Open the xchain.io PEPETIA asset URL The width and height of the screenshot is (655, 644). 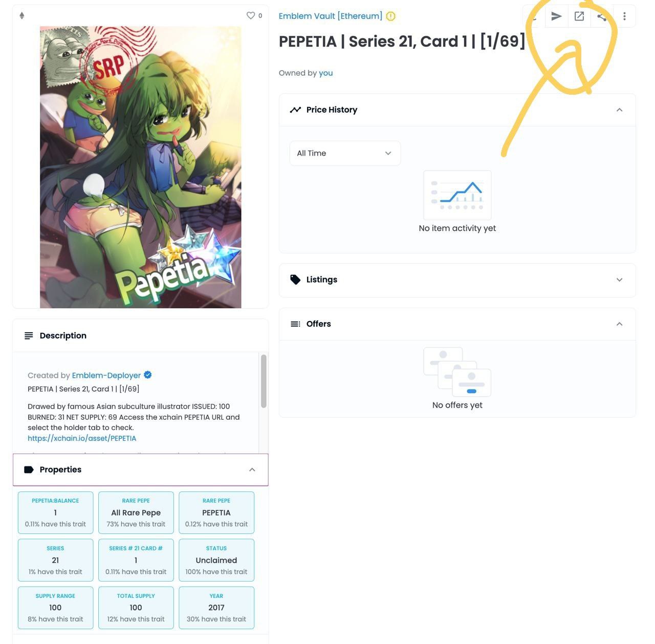(82, 438)
